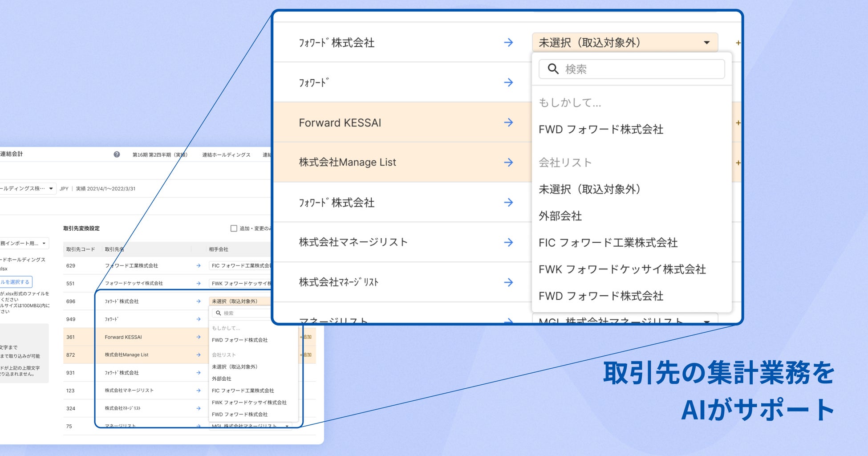This screenshot has width=868, height=456.
Task: Click the magnifier icon in the enlarged search box
Action: pyautogui.click(x=553, y=69)
